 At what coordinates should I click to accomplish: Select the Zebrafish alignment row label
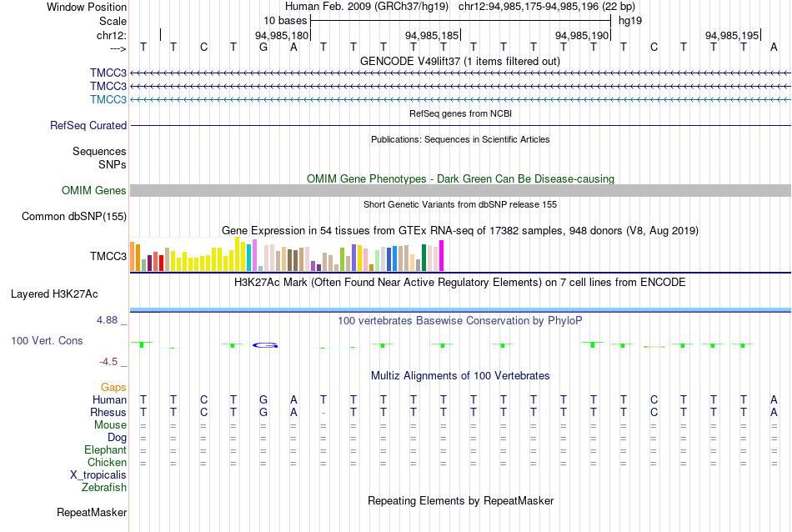(x=104, y=488)
